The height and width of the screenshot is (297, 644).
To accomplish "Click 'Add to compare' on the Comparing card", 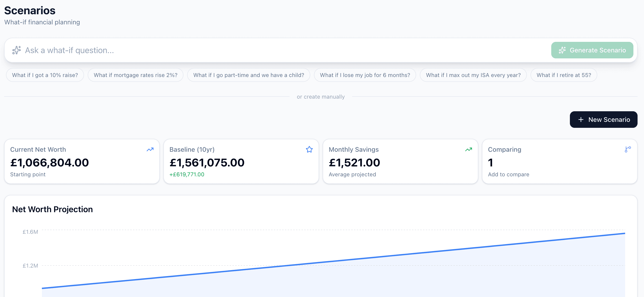I will [x=508, y=174].
